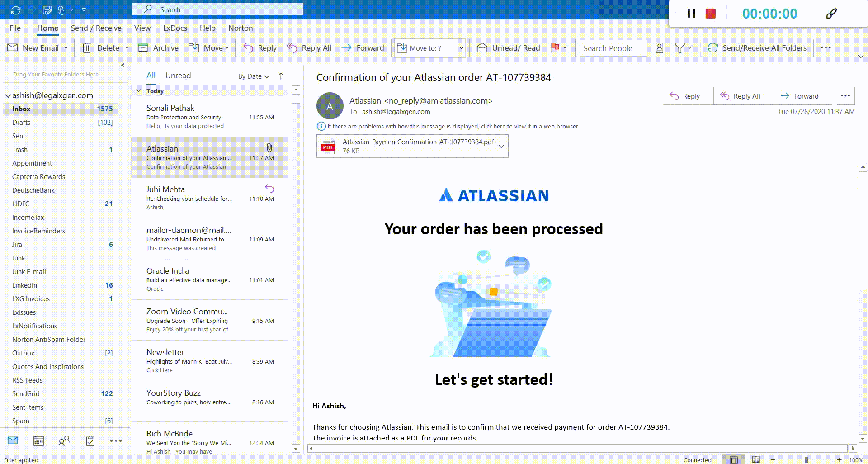Reverse sort order with arrow toggle
This screenshot has height=464, width=868.
click(281, 76)
